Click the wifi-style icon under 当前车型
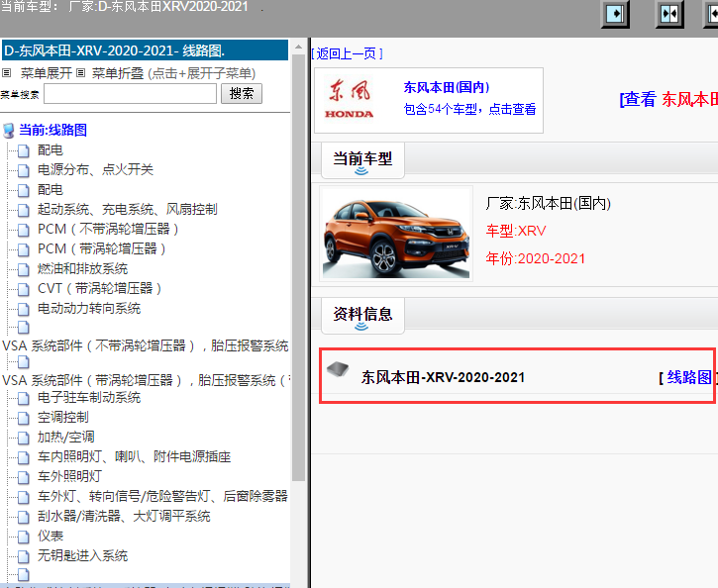 tap(361, 171)
